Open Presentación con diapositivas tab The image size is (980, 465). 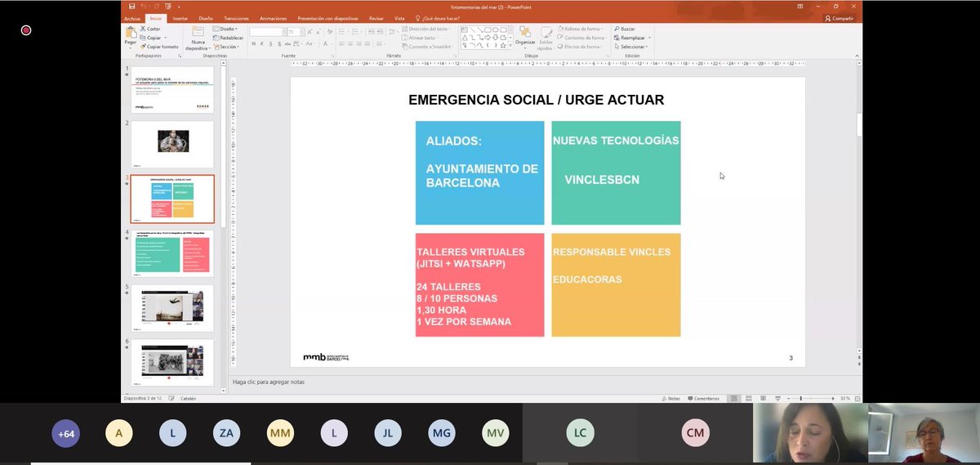pyautogui.click(x=329, y=18)
